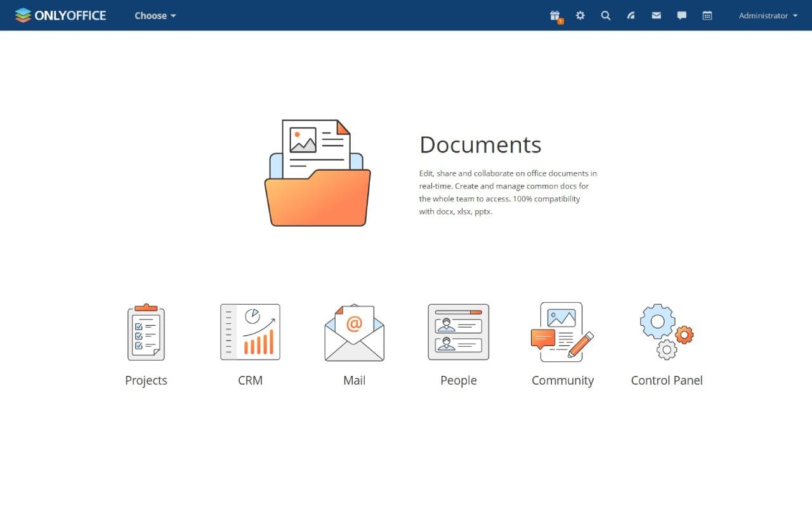Open the Calendar icon in the top bar
The height and width of the screenshot is (508, 812).
(707, 15)
